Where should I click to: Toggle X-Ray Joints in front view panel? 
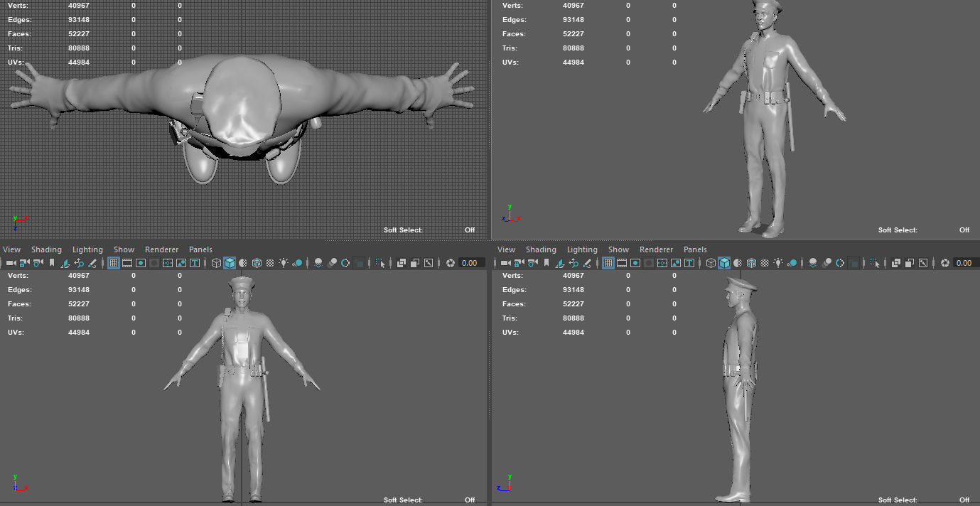tap(428, 263)
